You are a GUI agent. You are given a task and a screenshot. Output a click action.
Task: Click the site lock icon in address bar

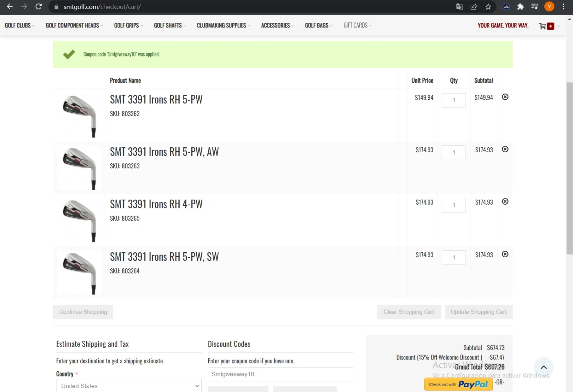click(x=57, y=7)
